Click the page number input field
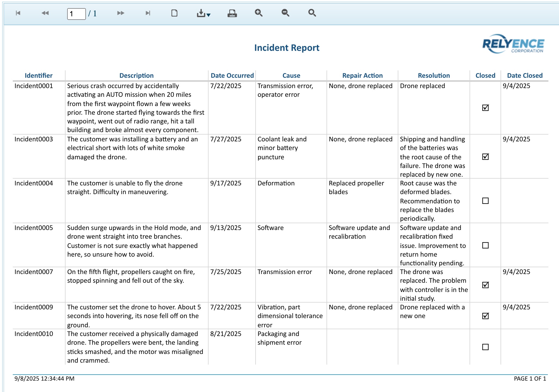Image resolution: width=559 pixels, height=392 pixels. click(76, 14)
